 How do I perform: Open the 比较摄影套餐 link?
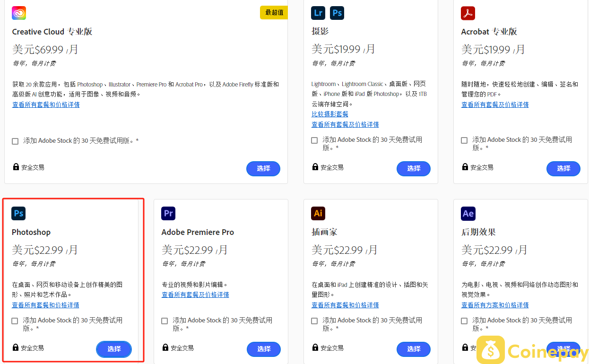(330, 114)
